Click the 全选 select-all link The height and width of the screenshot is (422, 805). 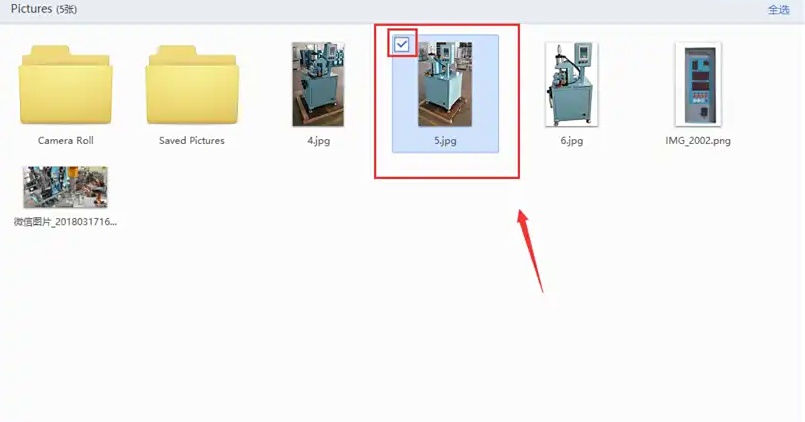point(778,10)
